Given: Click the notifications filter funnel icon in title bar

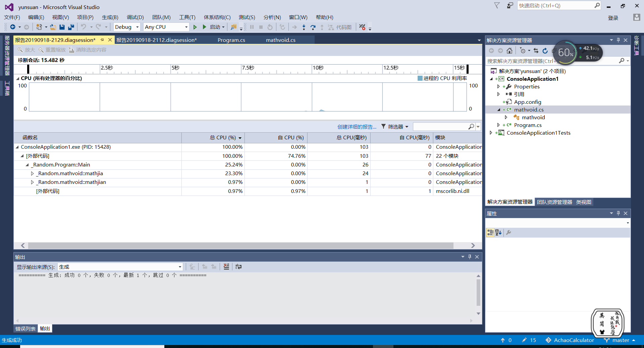Looking at the screenshot, I should [497, 6].
